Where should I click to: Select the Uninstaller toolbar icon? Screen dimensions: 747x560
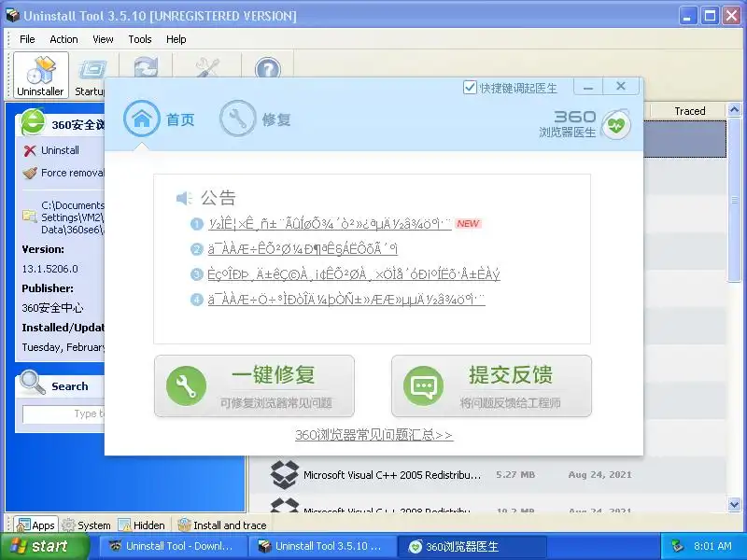click(x=41, y=75)
